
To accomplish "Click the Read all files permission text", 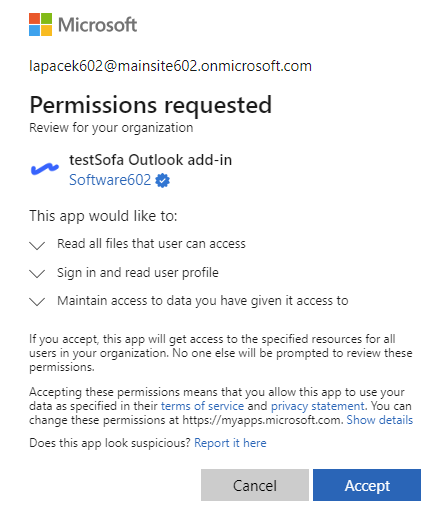I will pyautogui.click(x=151, y=244).
